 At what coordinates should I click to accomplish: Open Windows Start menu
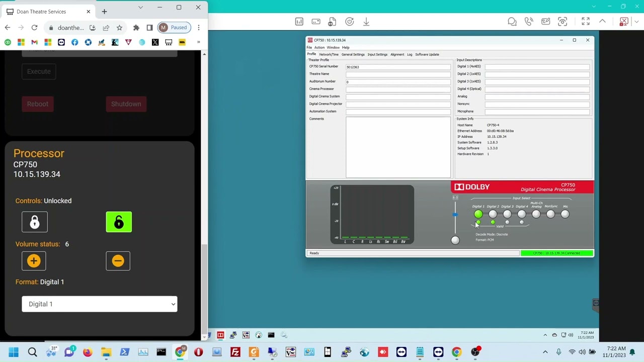coord(14,352)
